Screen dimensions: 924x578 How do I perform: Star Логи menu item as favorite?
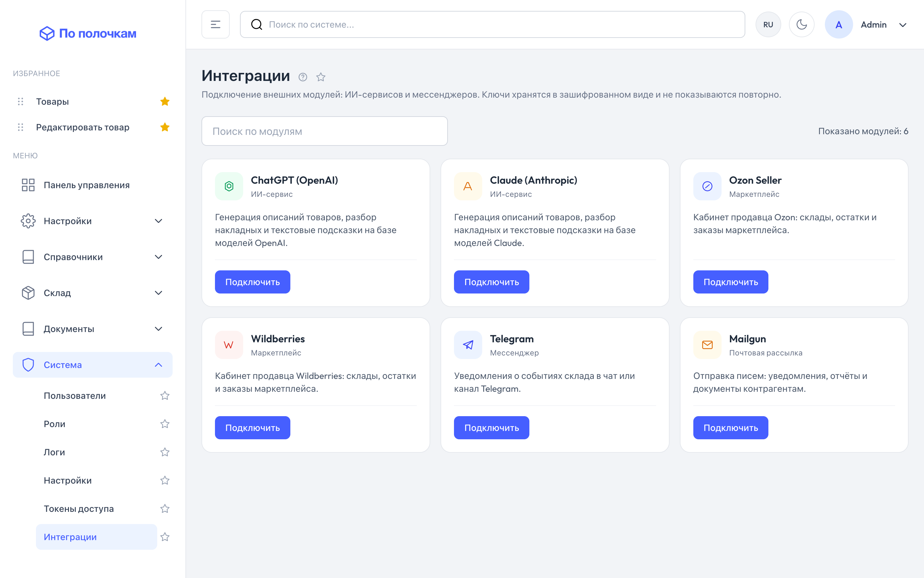click(165, 452)
